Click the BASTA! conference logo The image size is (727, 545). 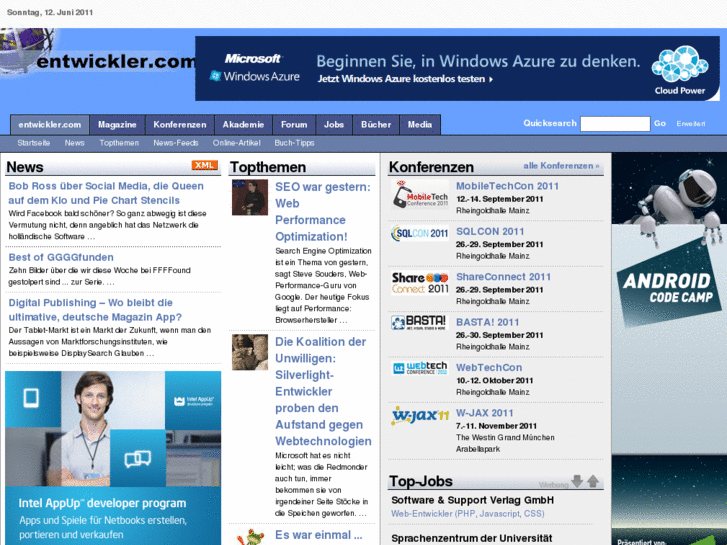(419, 324)
